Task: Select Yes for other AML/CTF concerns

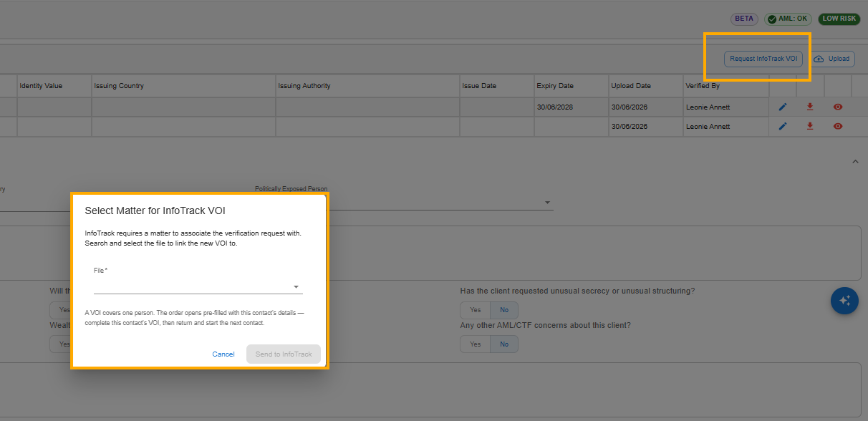Action: coord(475,344)
